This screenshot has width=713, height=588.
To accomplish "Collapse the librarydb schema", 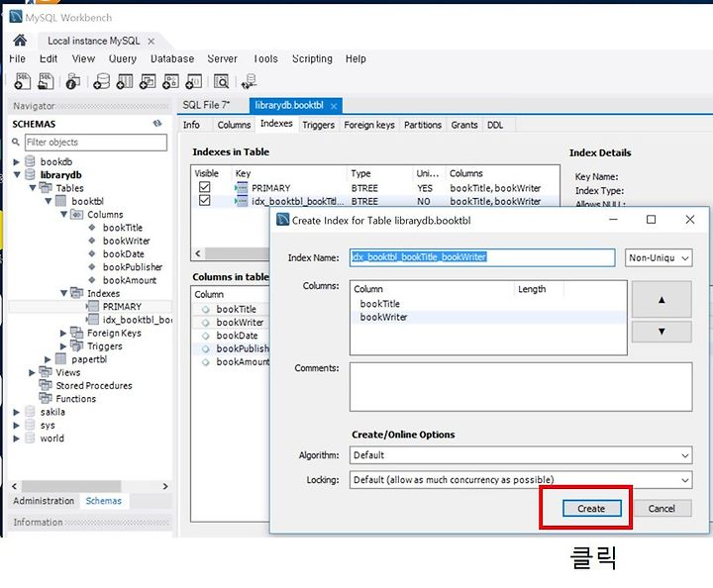I will point(17,174).
